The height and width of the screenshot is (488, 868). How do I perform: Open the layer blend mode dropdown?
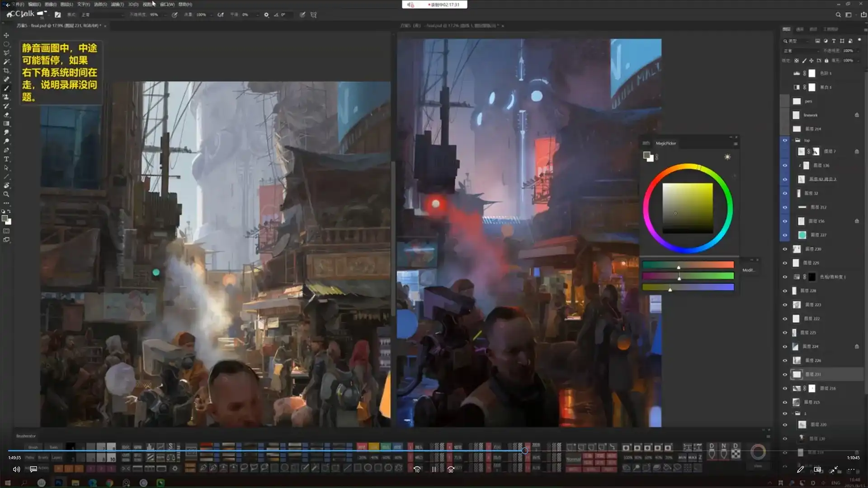pos(800,51)
